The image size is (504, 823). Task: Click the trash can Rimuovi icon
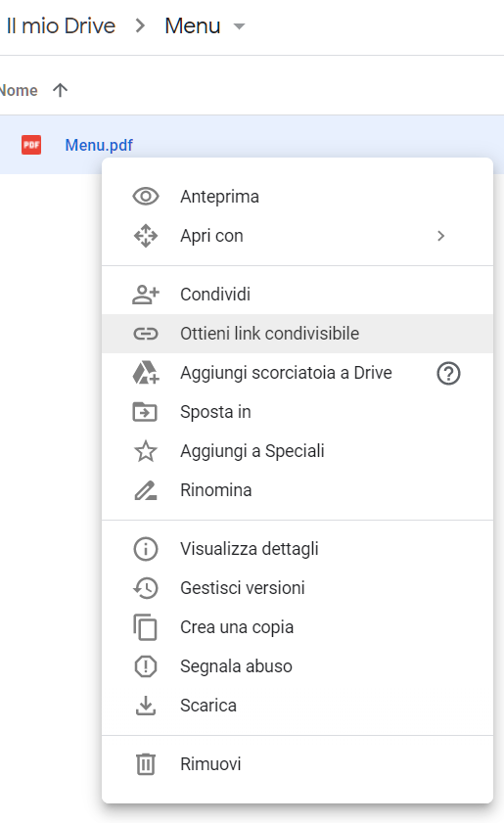click(x=146, y=763)
